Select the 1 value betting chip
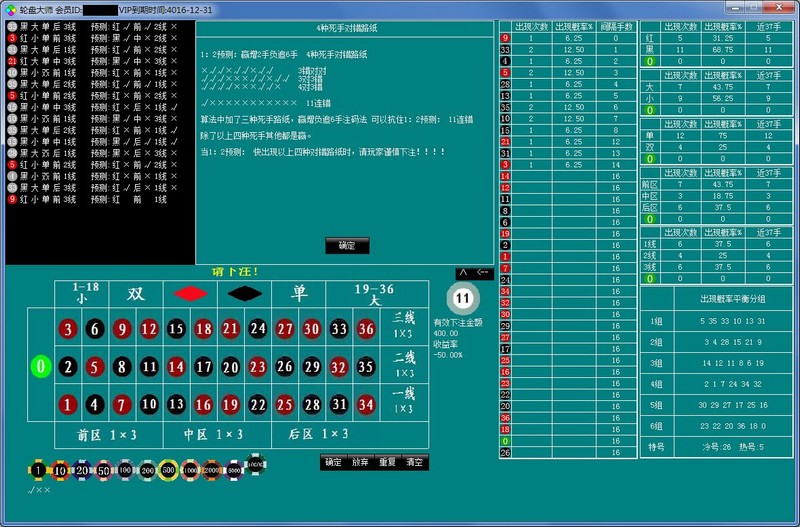 click(x=38, y=469)
